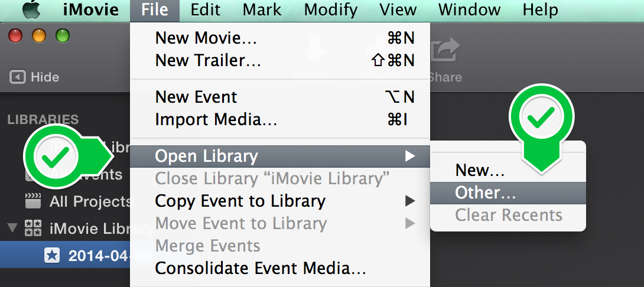Open the Apple menu
Screen dimensions: 644x287
(x=32, y=10)
